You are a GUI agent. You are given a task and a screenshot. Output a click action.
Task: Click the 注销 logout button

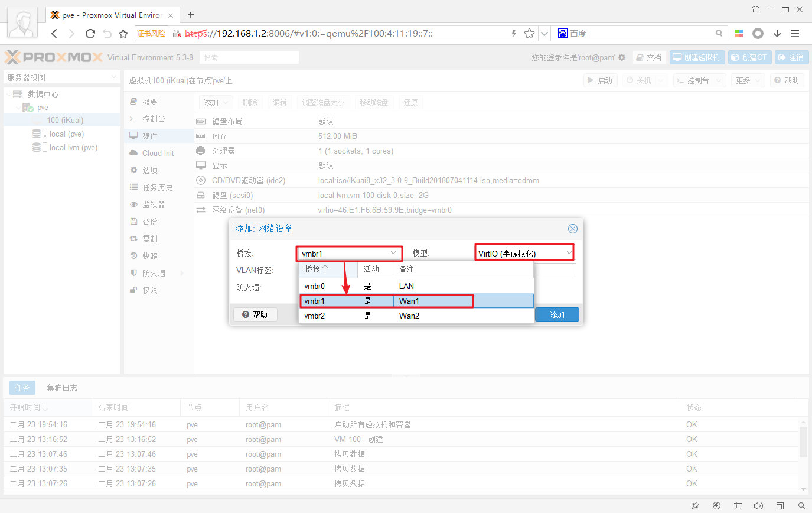pos(791,57)
